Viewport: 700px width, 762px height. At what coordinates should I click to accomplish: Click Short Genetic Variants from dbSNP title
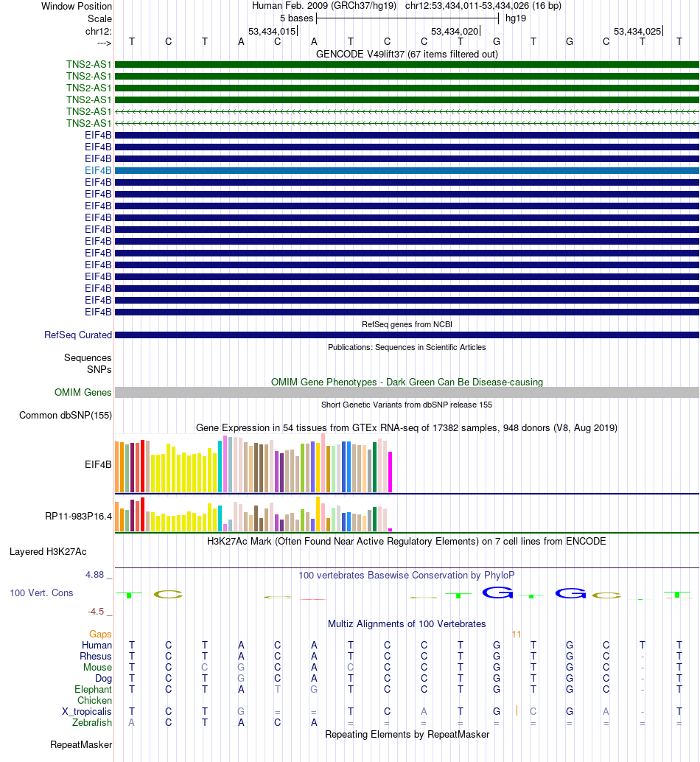407,405
